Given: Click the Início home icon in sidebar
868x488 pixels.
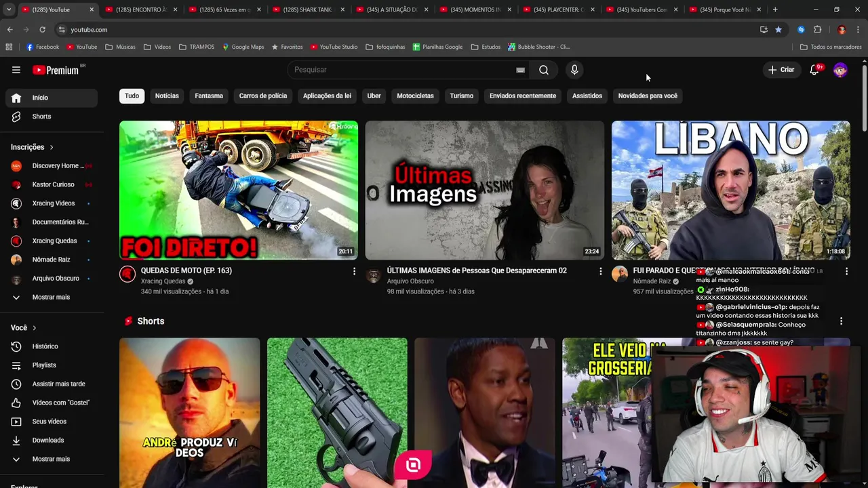Looking at the screenshot, I should pos(16,98).
